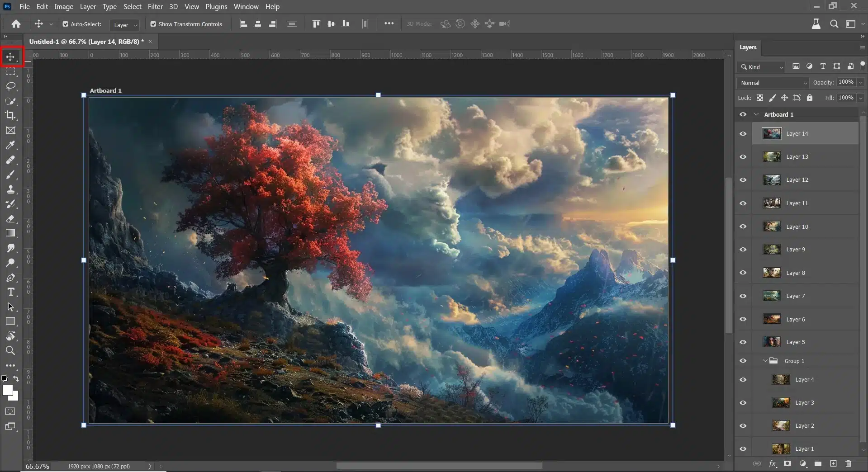This screenshot has height=472, width=868.
Task: Select the Rectangle shape tool
Action: [x=10, y=321]
